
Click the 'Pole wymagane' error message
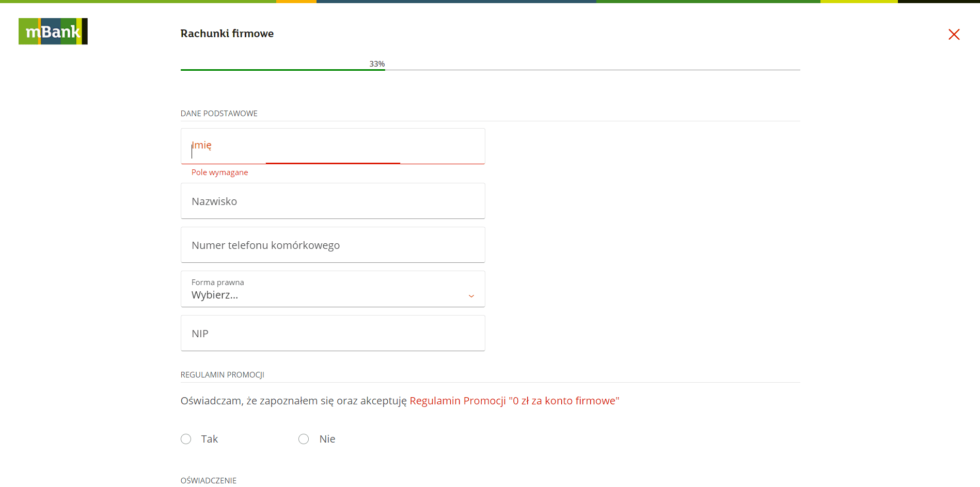click(x=219, y=172)
